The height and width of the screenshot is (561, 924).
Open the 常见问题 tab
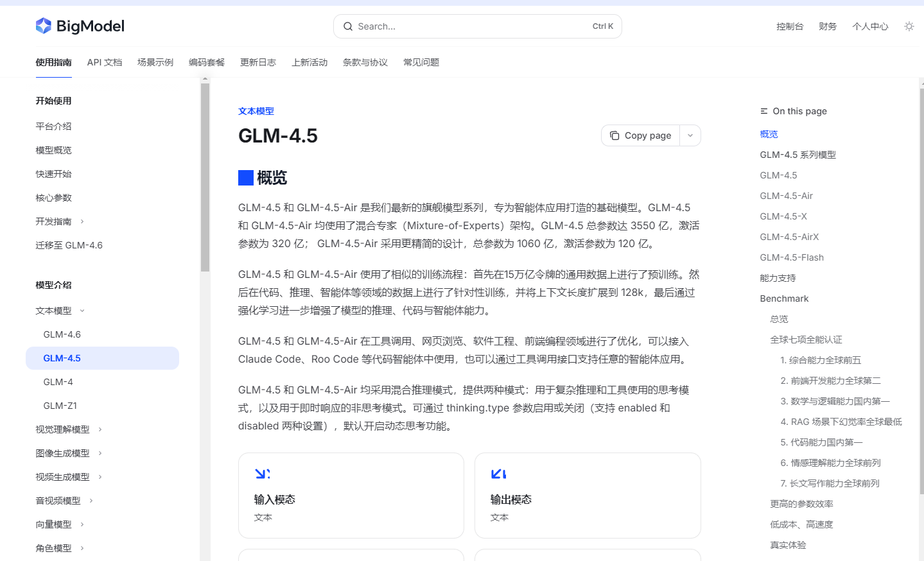click(x=421, y=62)
